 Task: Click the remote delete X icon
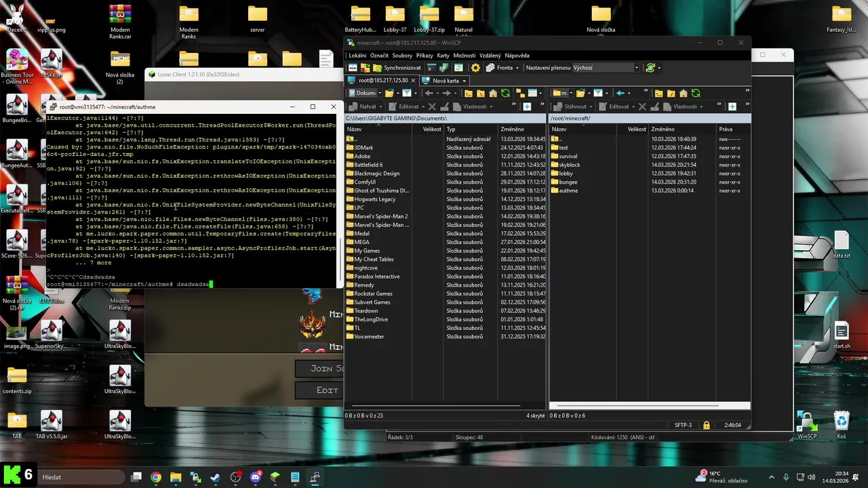pyautogui.click(x=642, y=106)
